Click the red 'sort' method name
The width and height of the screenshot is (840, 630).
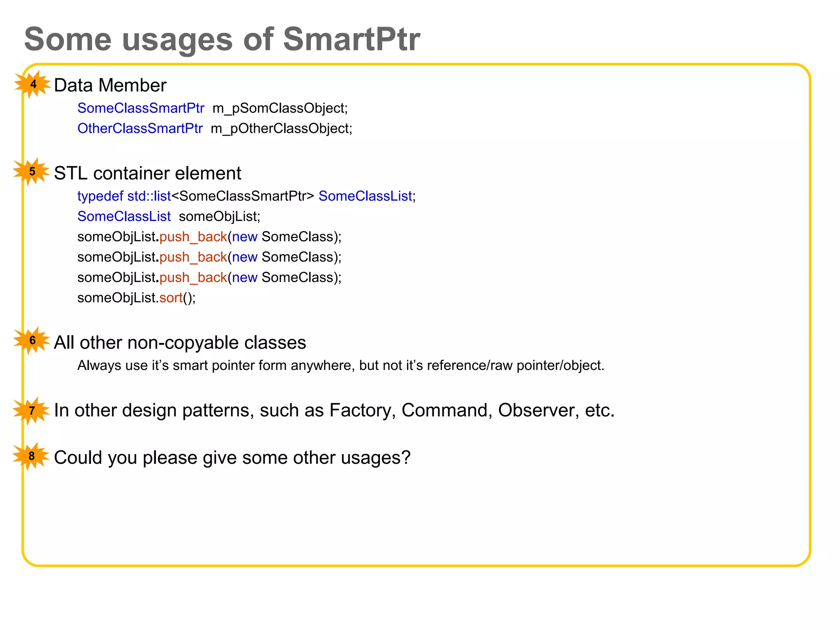(171, 297)
